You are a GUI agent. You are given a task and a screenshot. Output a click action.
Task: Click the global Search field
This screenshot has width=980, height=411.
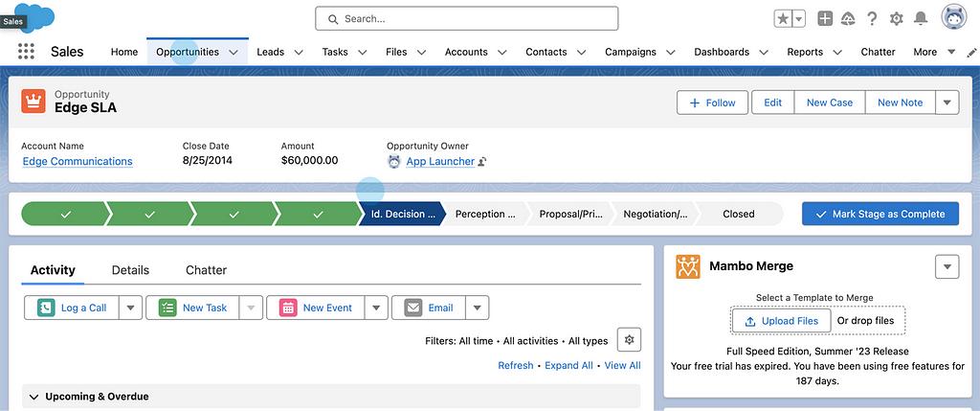click(467, 18)
